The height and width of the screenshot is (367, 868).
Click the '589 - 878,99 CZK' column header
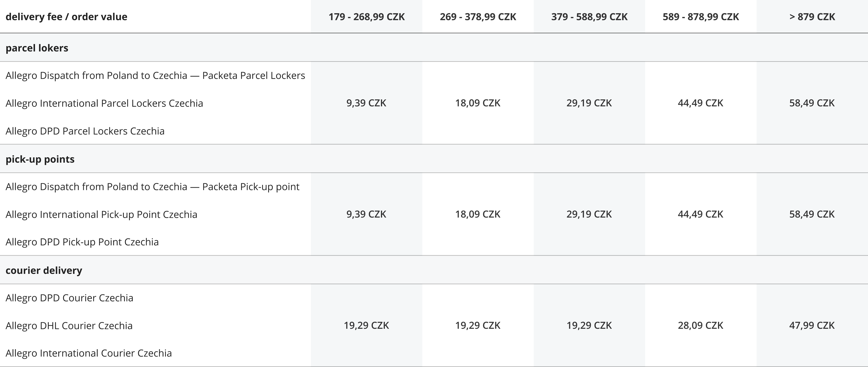tap(701, 17)
